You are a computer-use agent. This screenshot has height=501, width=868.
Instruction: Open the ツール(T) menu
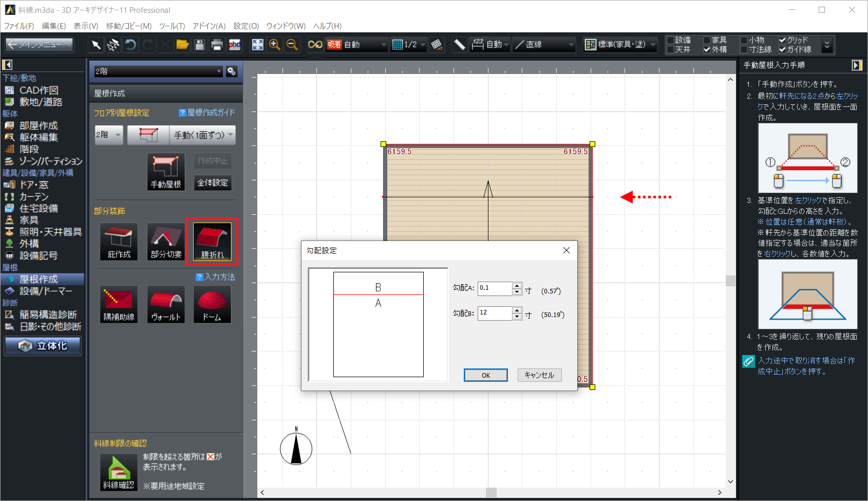[x=172, y=26]
